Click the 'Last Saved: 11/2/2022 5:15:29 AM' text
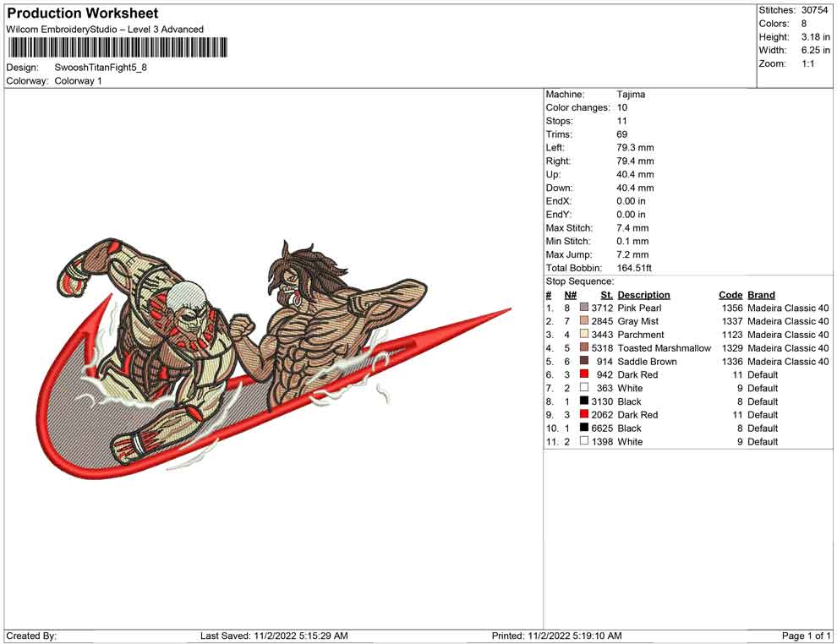Viewport: 837px width, 644px height. pyautogui.click(x=274, y=636)
